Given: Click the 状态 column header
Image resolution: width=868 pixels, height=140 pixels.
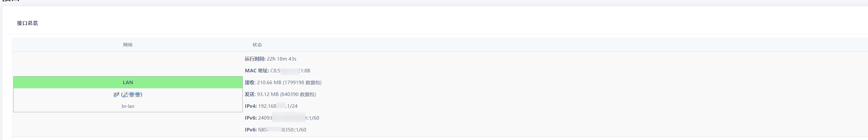Looking at the screenshot, I should (257, 45).
